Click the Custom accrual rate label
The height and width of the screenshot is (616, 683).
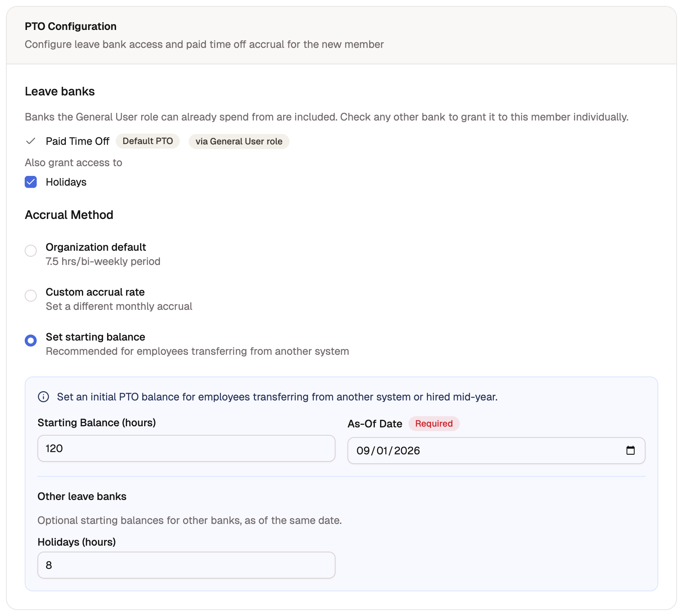(x=95, y=292)
